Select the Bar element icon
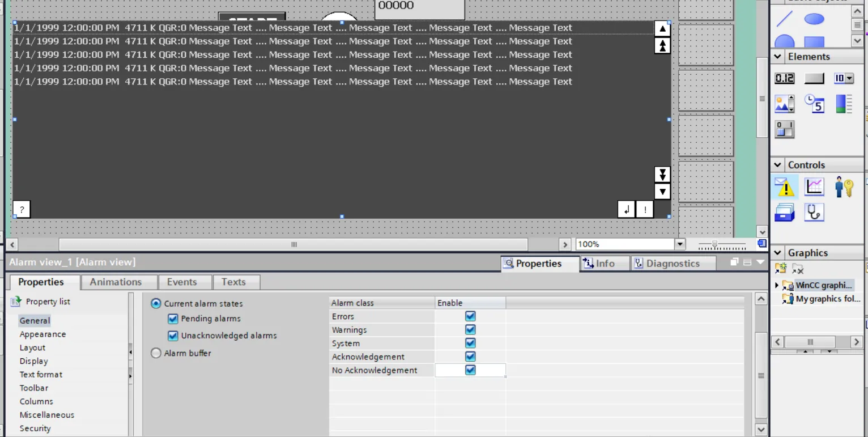Screen dimensions: 868x437 tap(844, 104)
